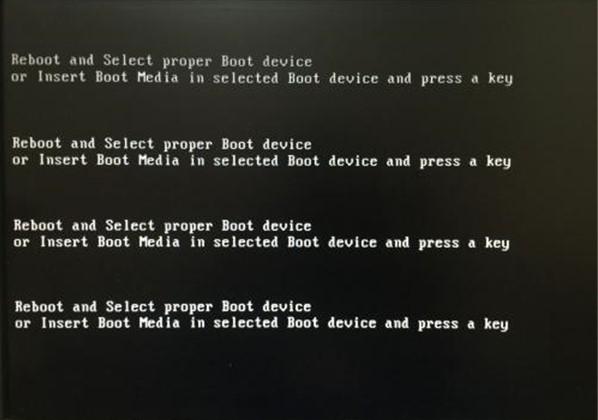Click the word Reboot in the first message
Image resolution: width=598 pixels, height=420 pixels.
(x=35, y=60)
